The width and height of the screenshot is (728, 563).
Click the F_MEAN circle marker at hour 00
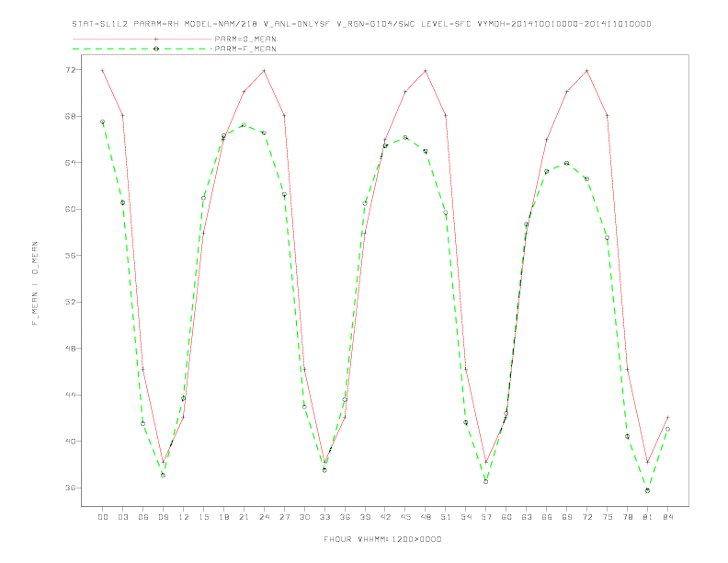click(x=103, y=122)
